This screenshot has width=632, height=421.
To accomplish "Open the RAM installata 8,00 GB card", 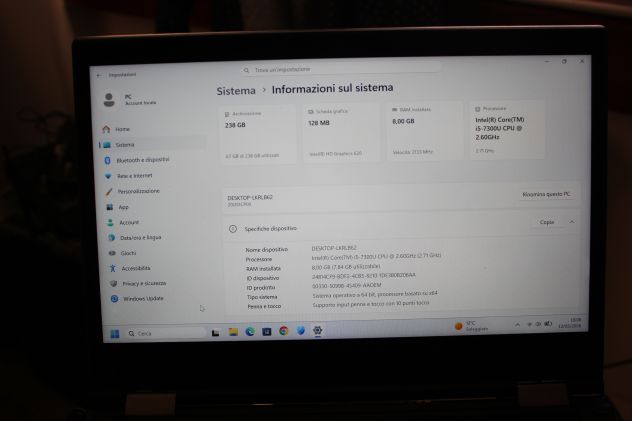I will click(425, 131).
